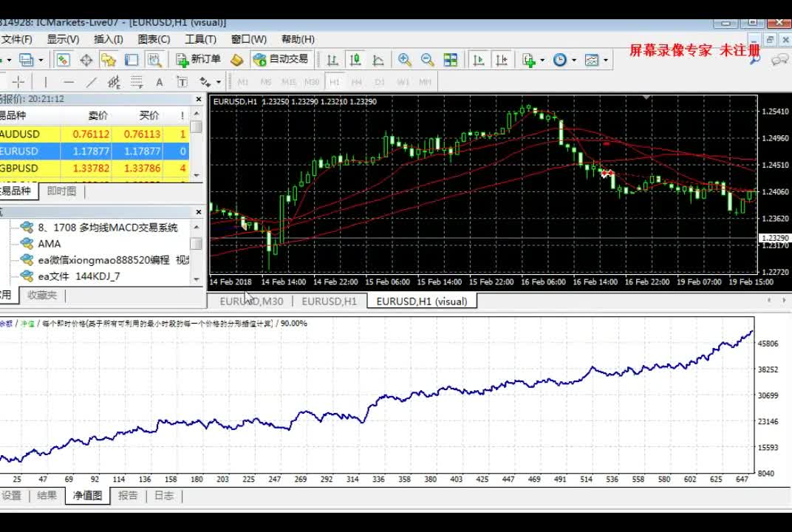Open the periodicity clock dropdown arrow
792x532 pixels.
point(574,60)
